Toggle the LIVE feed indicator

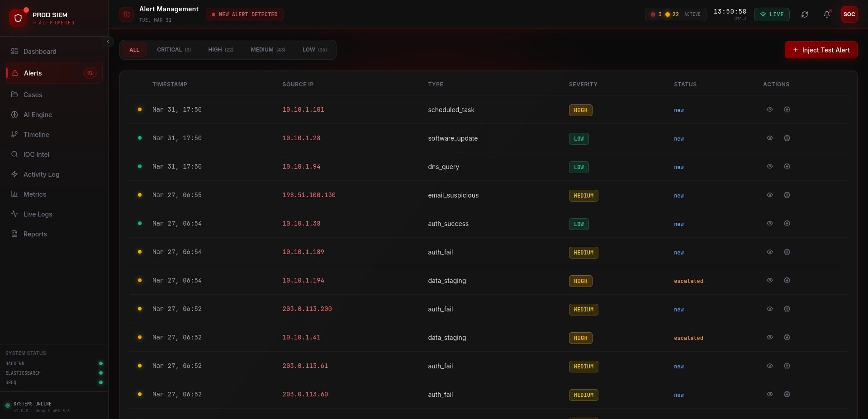coord(772,14)
